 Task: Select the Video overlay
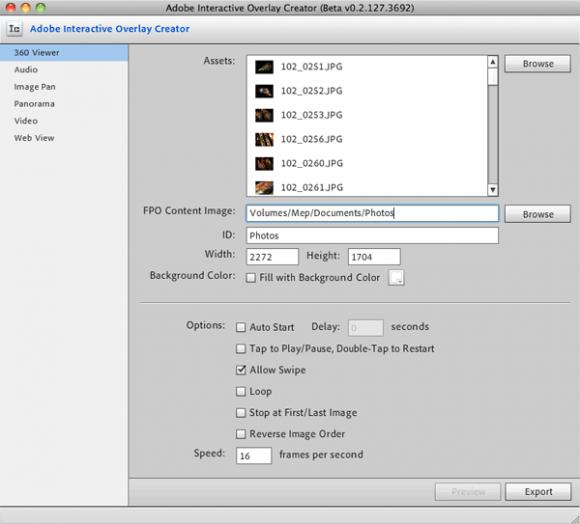(x=64, y=121)
